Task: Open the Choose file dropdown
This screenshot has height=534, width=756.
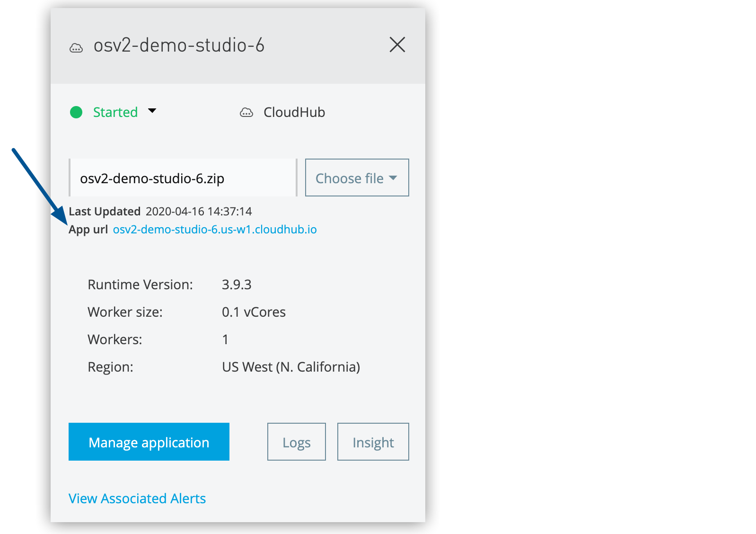Action: [x=357, y=178]
